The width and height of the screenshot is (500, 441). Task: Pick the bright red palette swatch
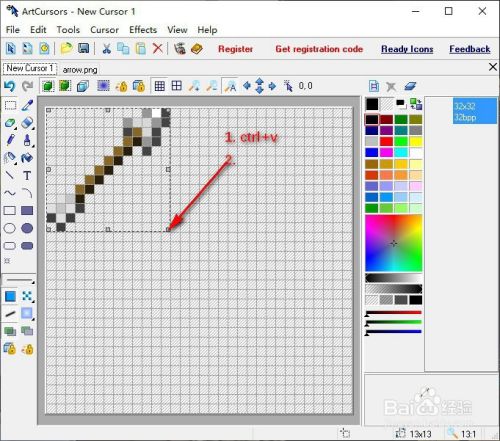(x=386, y=142)
